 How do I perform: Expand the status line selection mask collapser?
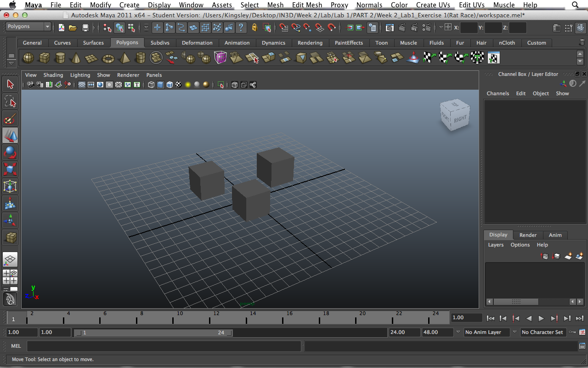point(95,28)
